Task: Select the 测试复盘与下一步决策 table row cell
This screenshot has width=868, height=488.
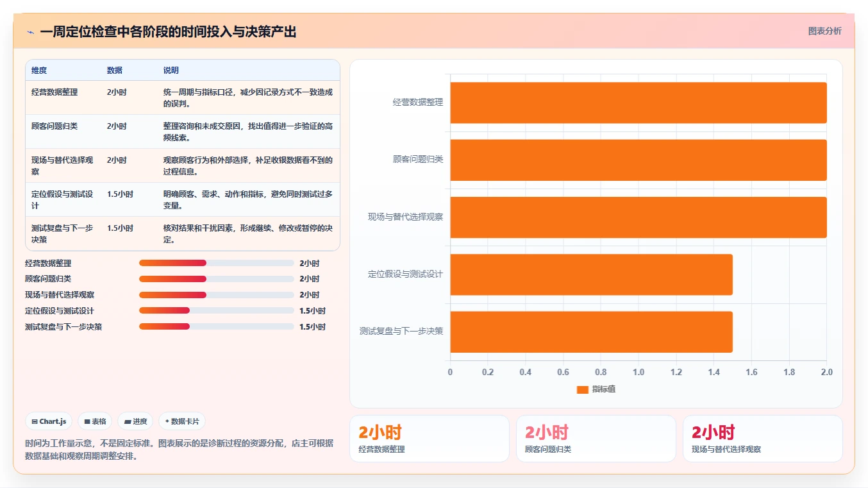Action: [62, 234]
